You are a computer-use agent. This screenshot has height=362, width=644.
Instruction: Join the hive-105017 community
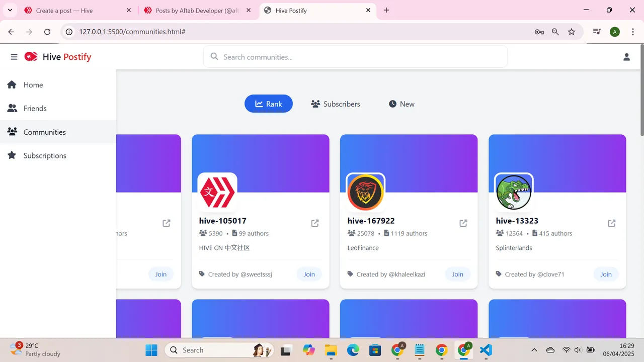coord(309,274)
